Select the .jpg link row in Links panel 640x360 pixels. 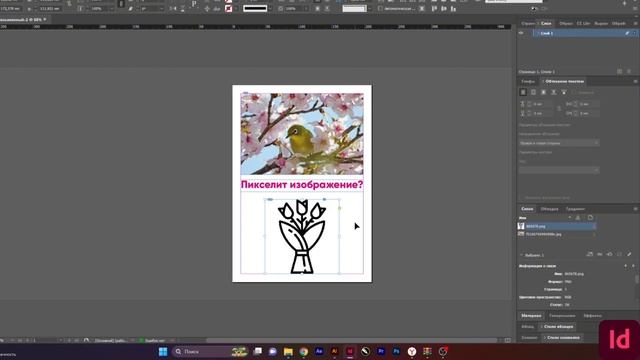pos(556,234)
